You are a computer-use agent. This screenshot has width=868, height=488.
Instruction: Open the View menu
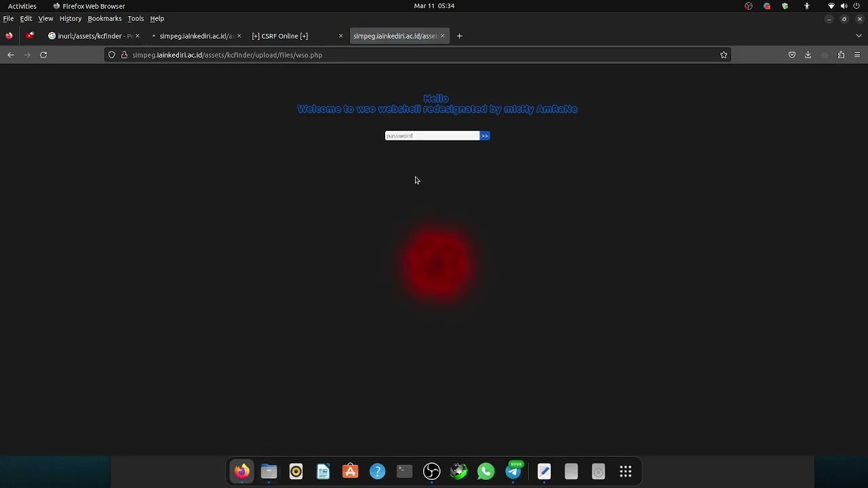click(45, 19)
